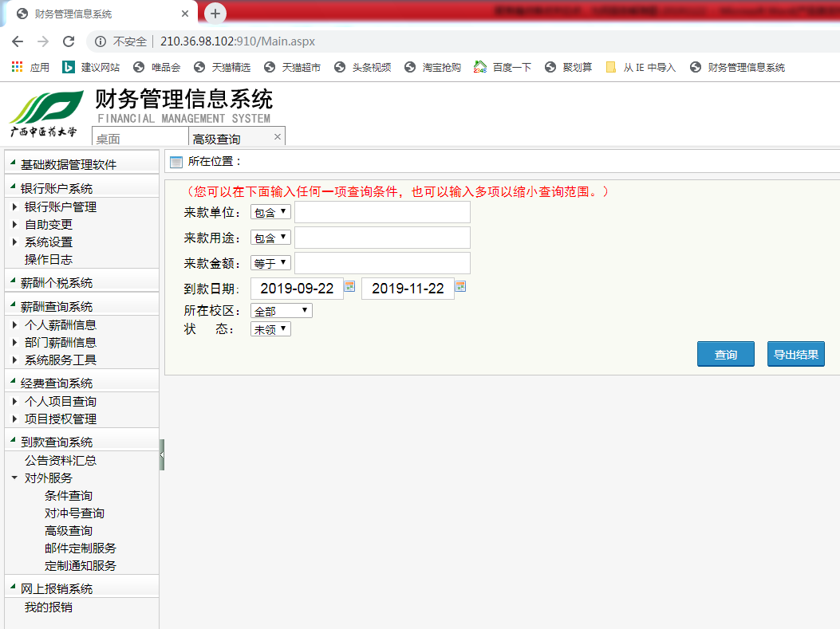
Task: Open 状态 status dropdown
Action: pos(271,328)
